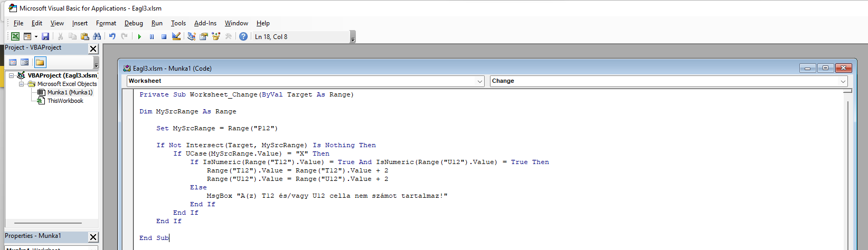This screenshot has height=250, width=868.
Task: Click View Code in Project panel
Action: pyautogui.click(x=13, y=62)
